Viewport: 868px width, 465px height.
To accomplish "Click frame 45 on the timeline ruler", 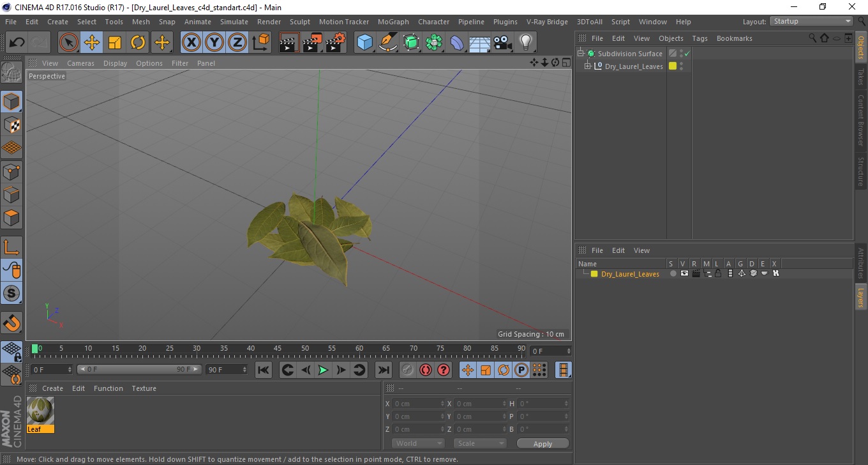I will (278, 349).
